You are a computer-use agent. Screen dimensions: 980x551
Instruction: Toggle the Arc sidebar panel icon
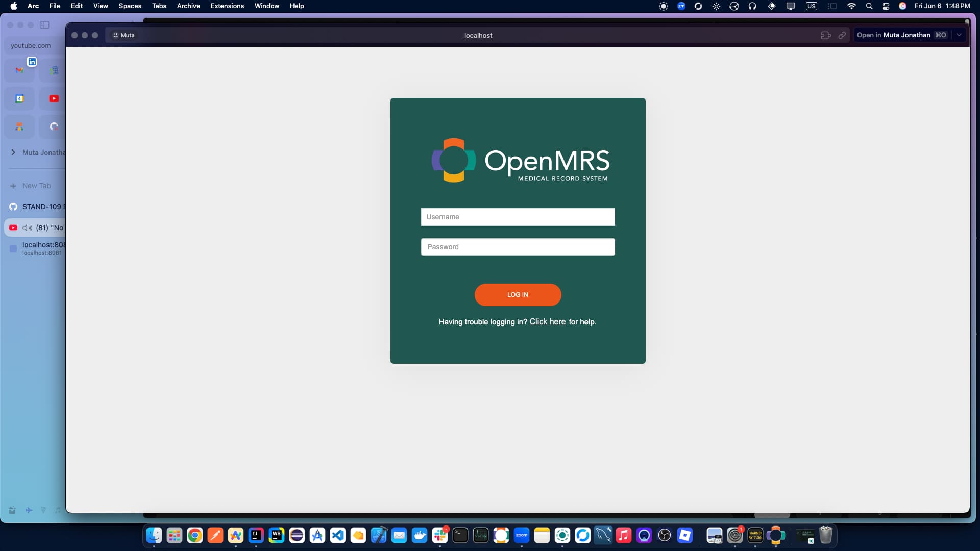coord(45,24)
